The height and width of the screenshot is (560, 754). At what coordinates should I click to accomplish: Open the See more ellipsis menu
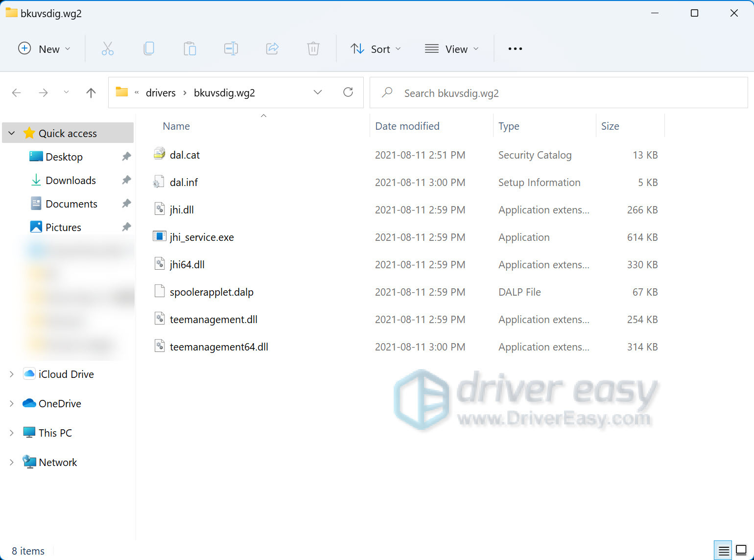coord(515,48)
